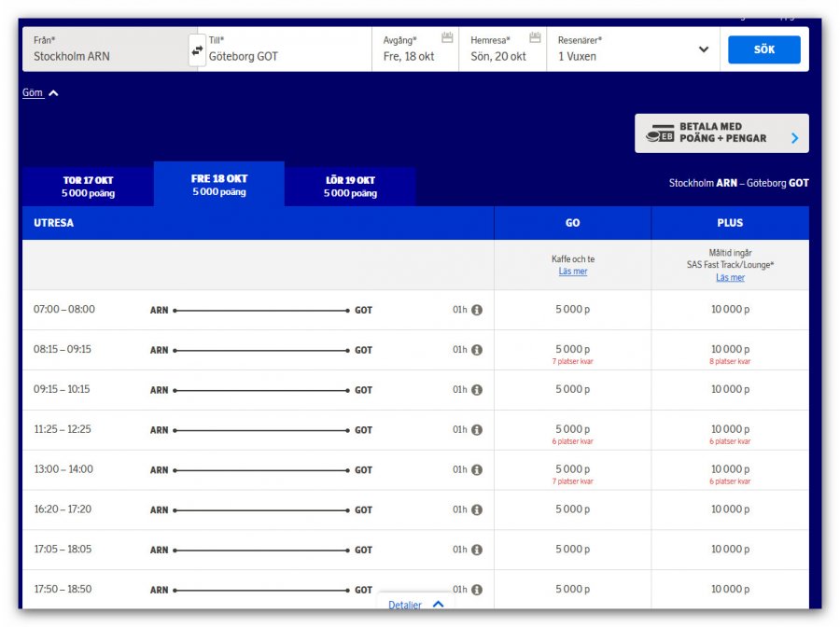This screenshot has width=840, height=627.
Task: Swap origin and destination airports
Action: pyautogui.click(x=197, y=50)
